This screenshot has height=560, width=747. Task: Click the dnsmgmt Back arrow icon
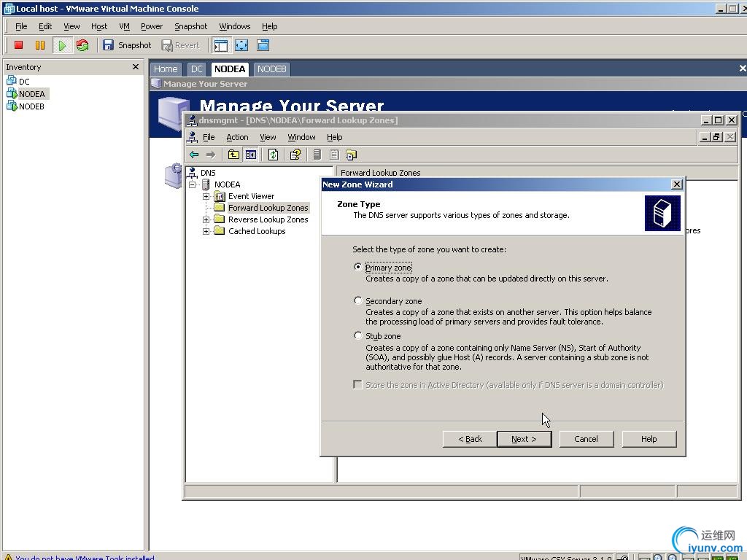click(x=194, y=155)
